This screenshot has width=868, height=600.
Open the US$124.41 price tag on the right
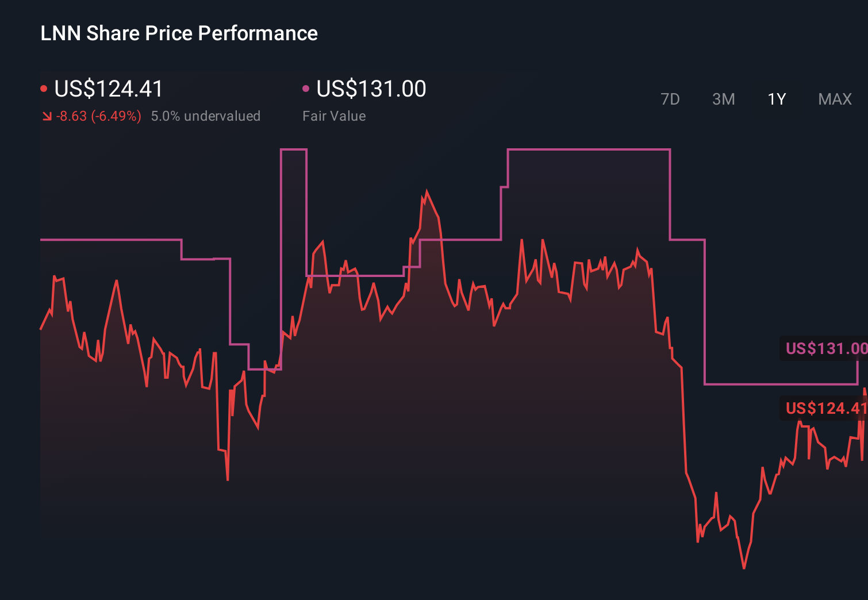coord(825,409)
